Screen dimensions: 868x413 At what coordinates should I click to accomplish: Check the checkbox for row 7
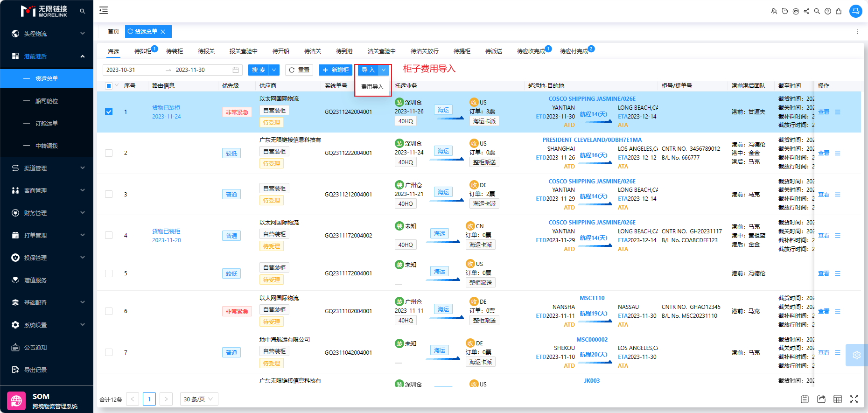pos(109,352)
